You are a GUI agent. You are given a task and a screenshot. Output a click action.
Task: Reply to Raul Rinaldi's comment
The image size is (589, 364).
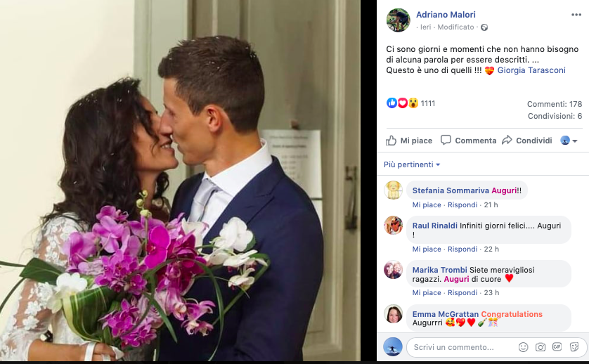[462, 249]
